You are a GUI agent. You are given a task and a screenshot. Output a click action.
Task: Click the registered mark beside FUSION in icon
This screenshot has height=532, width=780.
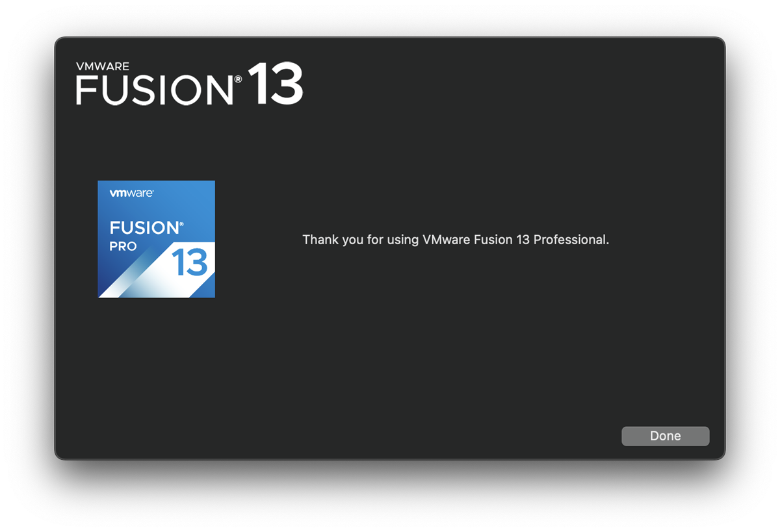coord(181,223)
